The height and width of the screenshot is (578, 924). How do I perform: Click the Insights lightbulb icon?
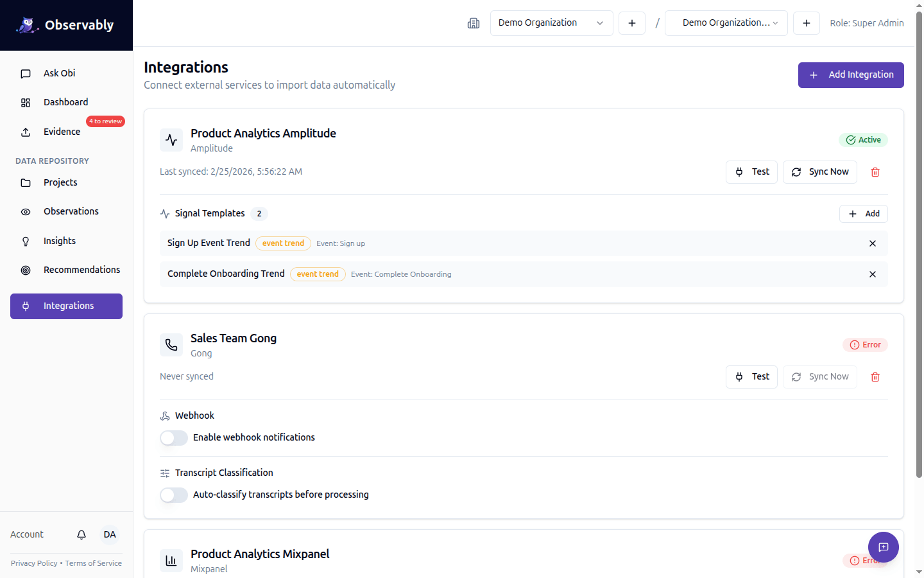(26, 241)
